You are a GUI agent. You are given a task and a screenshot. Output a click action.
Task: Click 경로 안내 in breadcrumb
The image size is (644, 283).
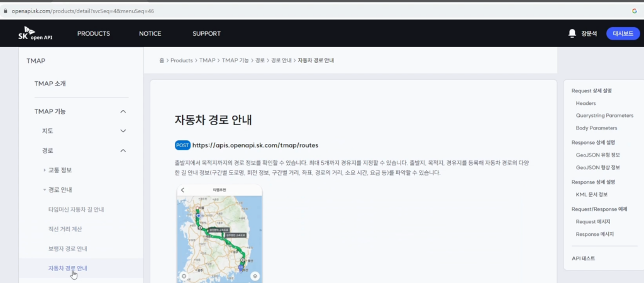[x=281, y=60]
